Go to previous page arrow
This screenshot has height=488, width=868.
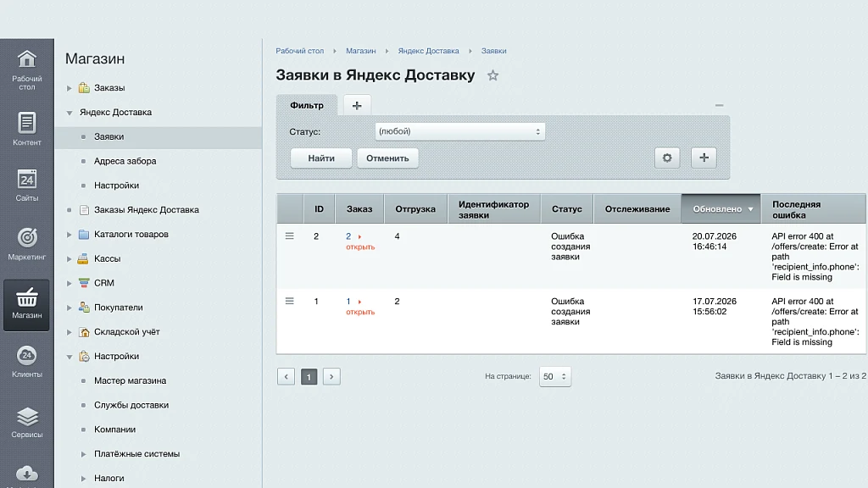coord(287,377)
